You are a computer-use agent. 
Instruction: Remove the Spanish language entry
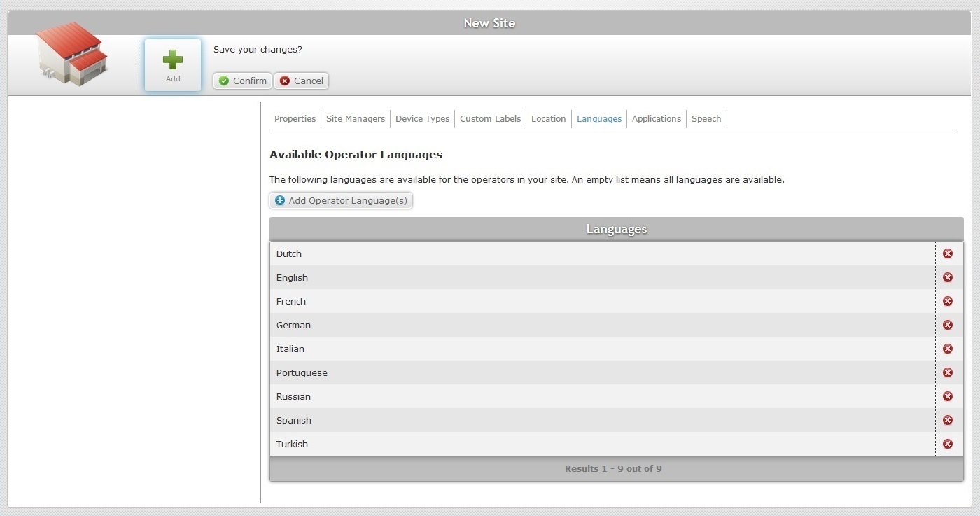(x=948, y=420)
